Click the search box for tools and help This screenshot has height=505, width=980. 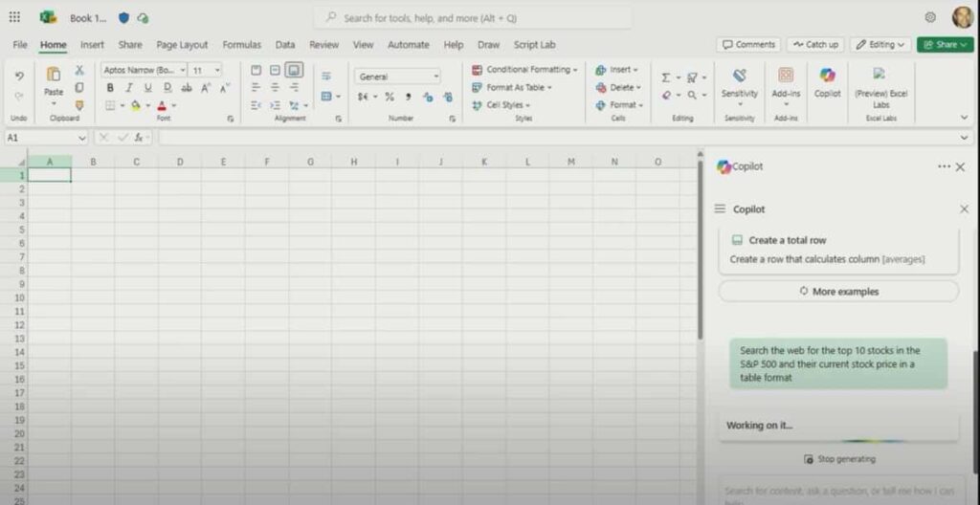click(473, 18)
